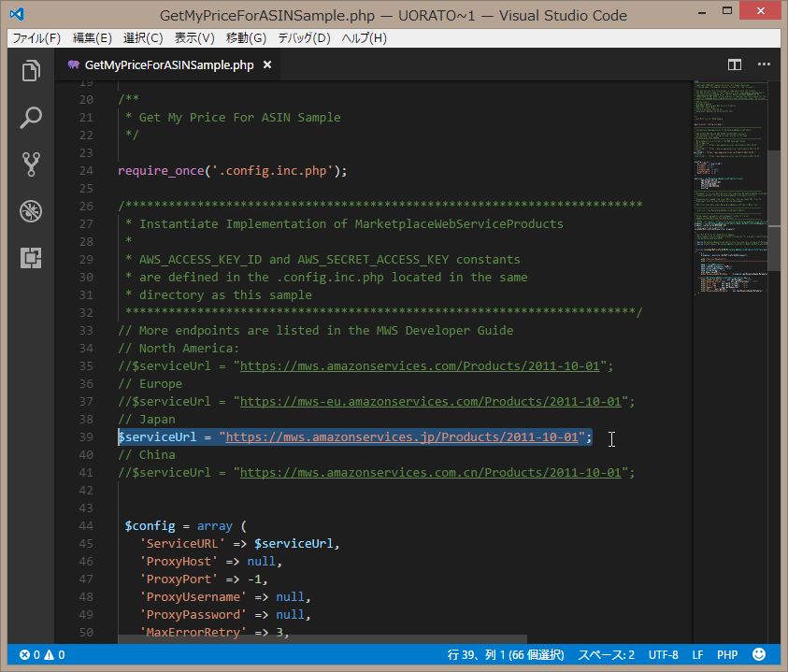This screenshot has width=788, height=672.
Task: Follow the mws-eu.amazonservices.com Europe URL link
Action: point(430,402)
